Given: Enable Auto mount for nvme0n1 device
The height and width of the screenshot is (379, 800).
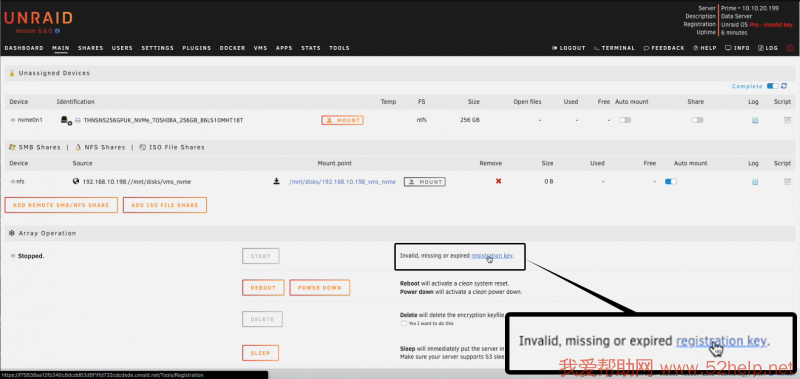Looking at the screenshot, I should point(625,120).
